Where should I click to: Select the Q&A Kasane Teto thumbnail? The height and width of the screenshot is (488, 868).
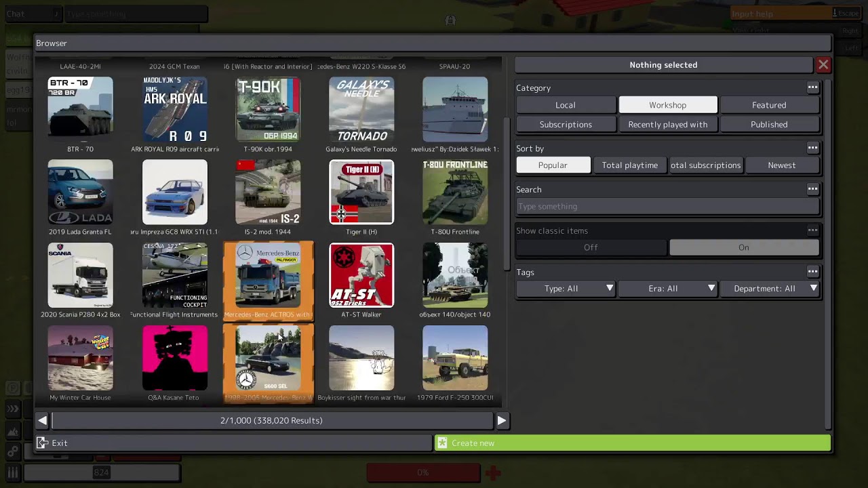tap(175, 358)
